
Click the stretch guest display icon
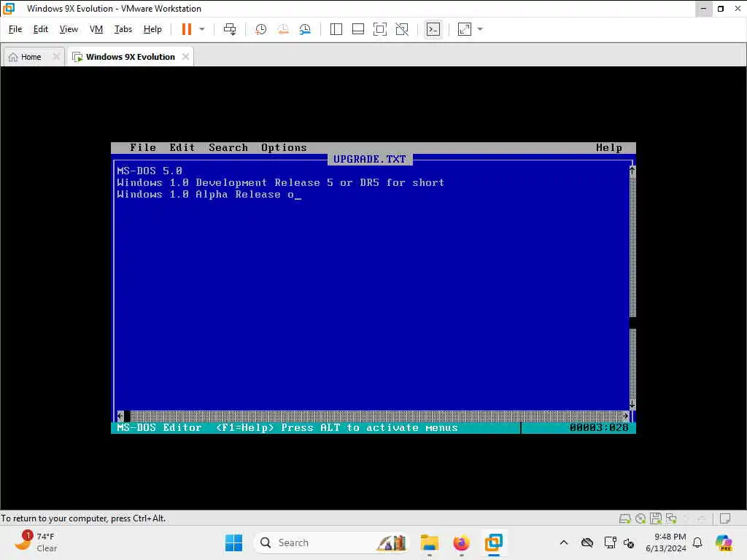465,29
